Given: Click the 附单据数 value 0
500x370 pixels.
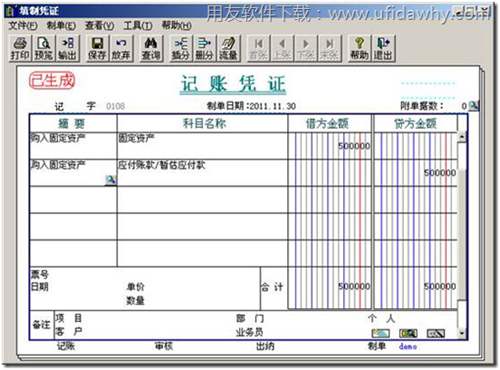Looking at the screenshot, I should coord(464,106).
